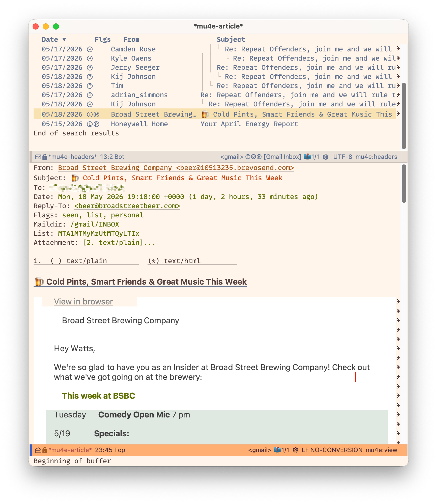Screen dimensions: 437x504
Task: Click the Kij Johnson row with last-child thread marker under adrian_simmons
Action: 215,104
